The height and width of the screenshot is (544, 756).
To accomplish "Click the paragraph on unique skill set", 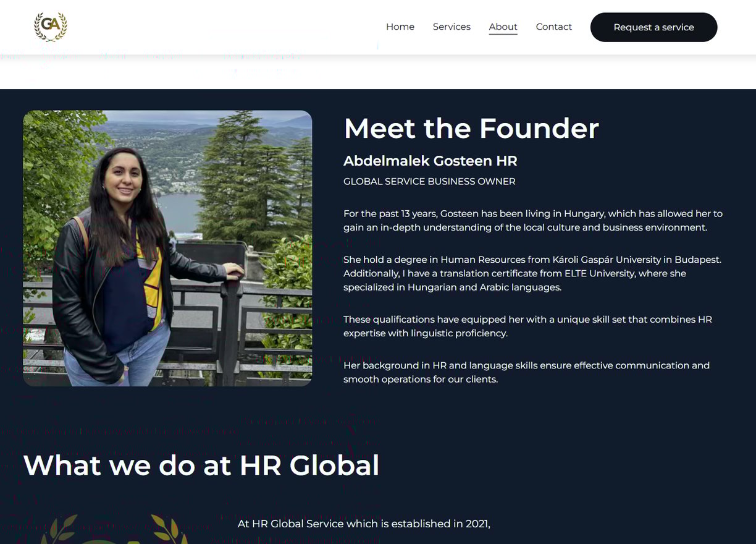I will 528,326.
